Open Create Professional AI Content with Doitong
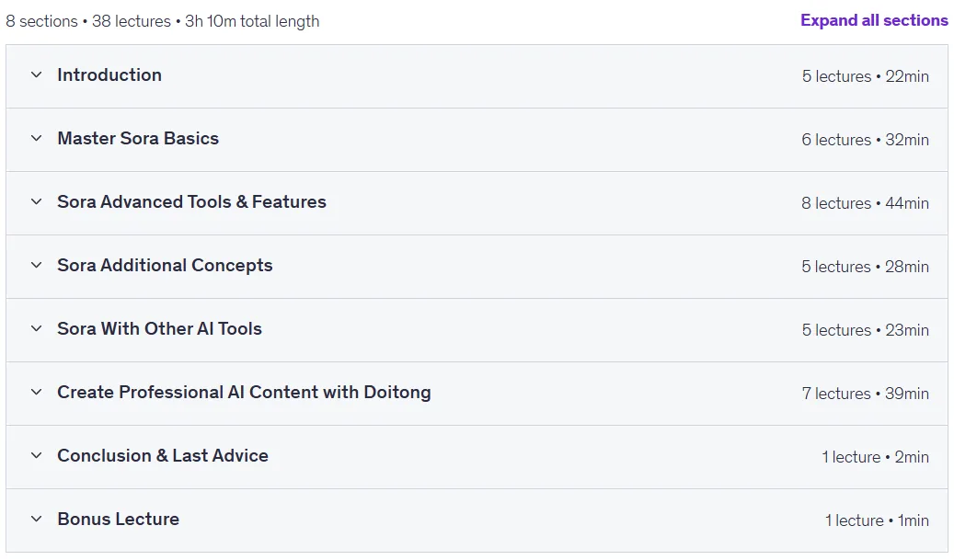Screen dimensions: 954x560 tap(244, 392)
